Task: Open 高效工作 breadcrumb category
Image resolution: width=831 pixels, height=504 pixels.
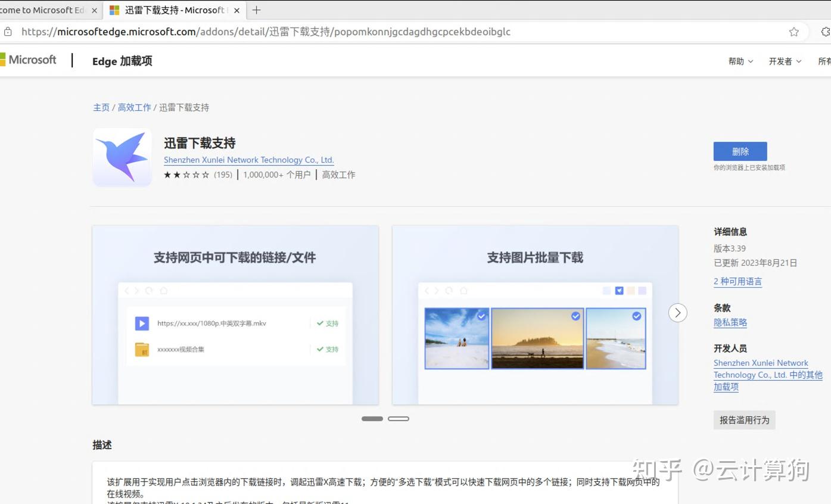Action: point(134,107)
